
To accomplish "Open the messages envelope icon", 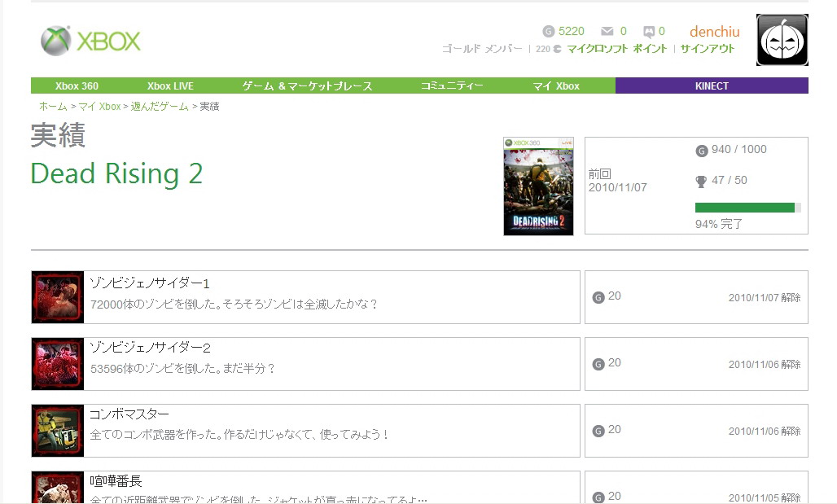I will click(x=607, y=32).
